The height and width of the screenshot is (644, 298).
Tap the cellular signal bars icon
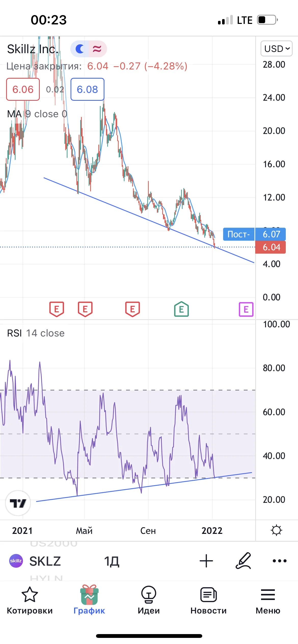pos(225,20)
